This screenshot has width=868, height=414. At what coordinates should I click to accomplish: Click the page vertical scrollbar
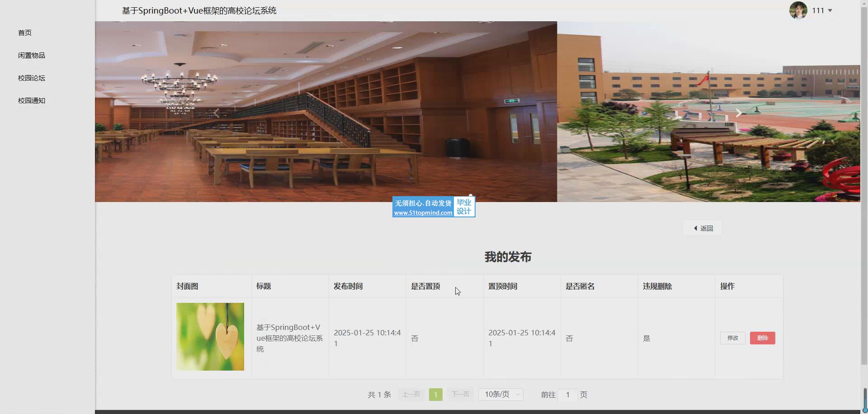click(864, 181)
